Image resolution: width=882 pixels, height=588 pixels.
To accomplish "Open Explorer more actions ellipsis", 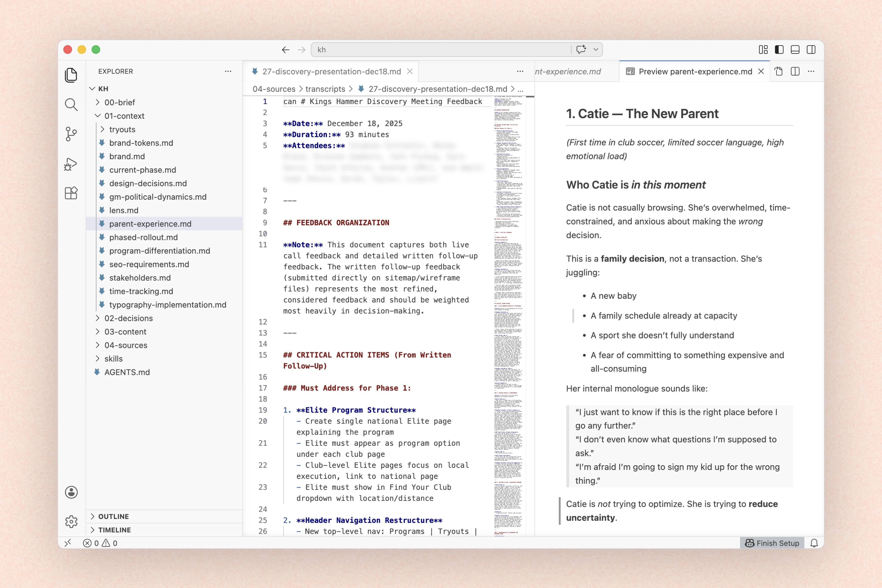I will (228, 71).
